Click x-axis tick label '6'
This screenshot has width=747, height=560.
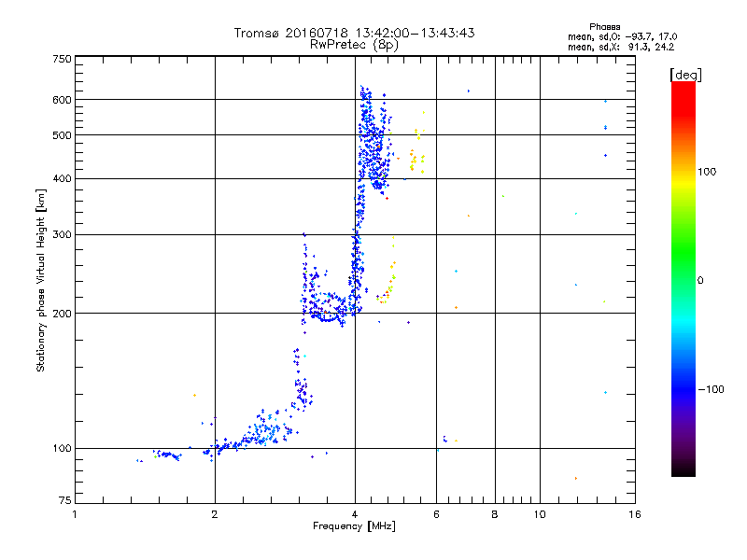pyautogui.click(x=436, y=514)
